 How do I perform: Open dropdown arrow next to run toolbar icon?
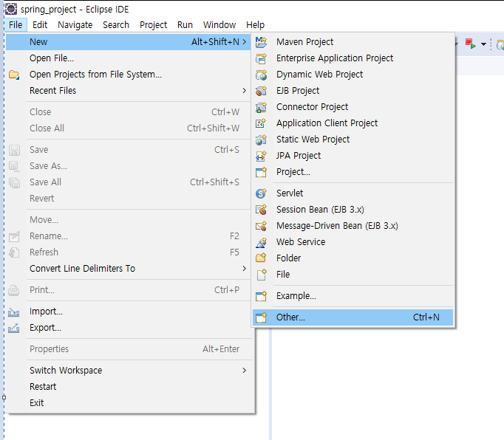tap(483, 44)
